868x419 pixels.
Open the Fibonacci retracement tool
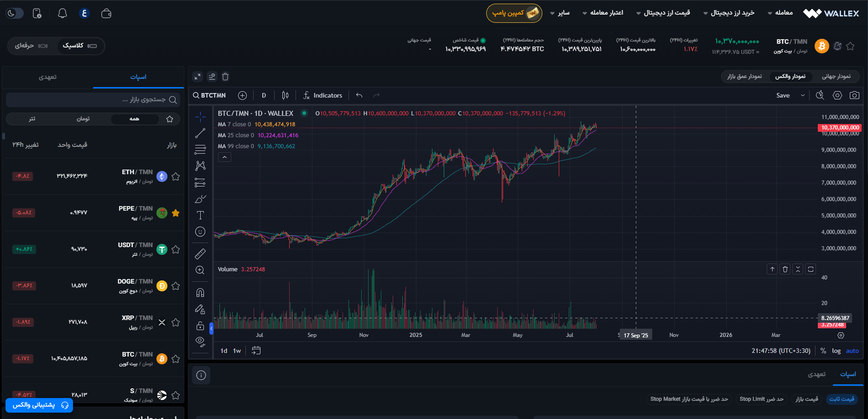coord(200,150)
